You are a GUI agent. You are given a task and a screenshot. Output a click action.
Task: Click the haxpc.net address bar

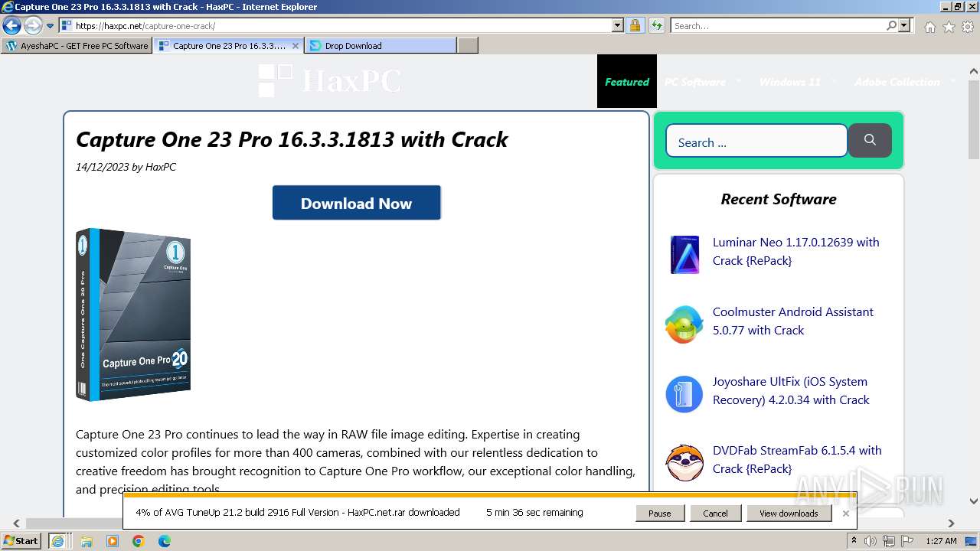(341, 25)
